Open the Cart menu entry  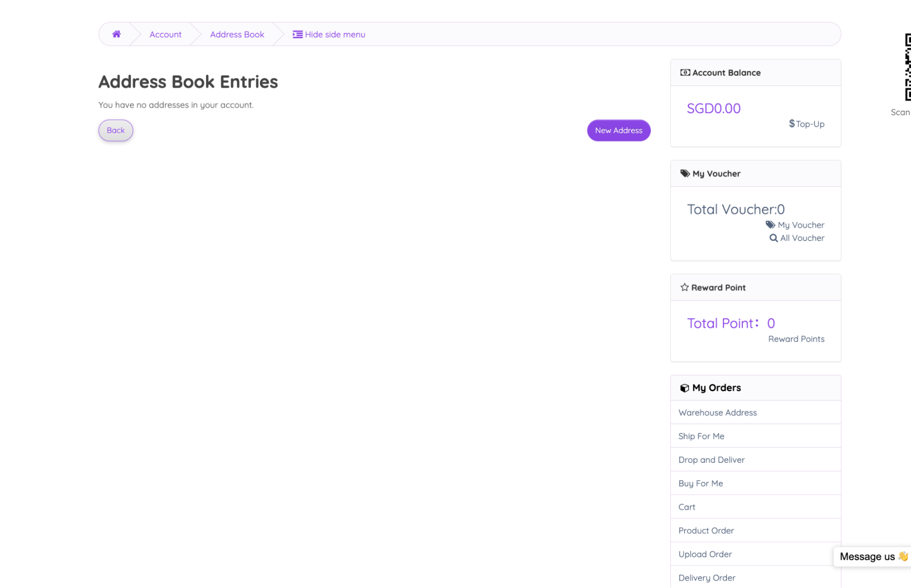(x=687, y=507)
